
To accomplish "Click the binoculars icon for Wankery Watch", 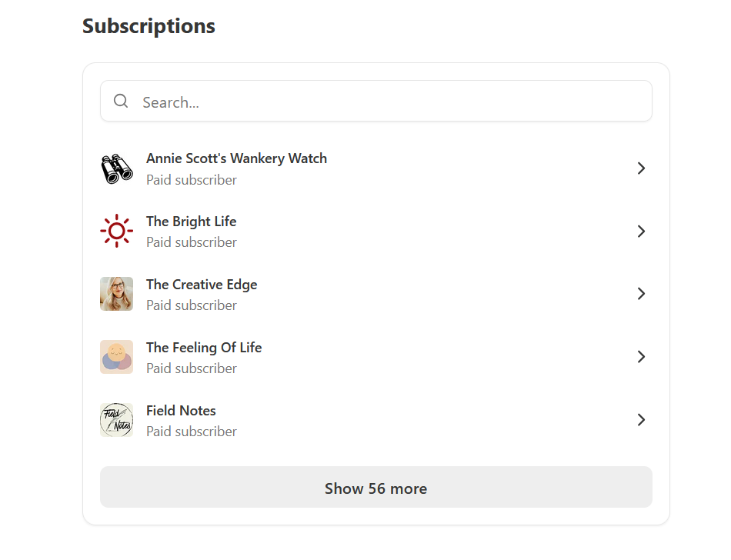I will pos(116,168).
